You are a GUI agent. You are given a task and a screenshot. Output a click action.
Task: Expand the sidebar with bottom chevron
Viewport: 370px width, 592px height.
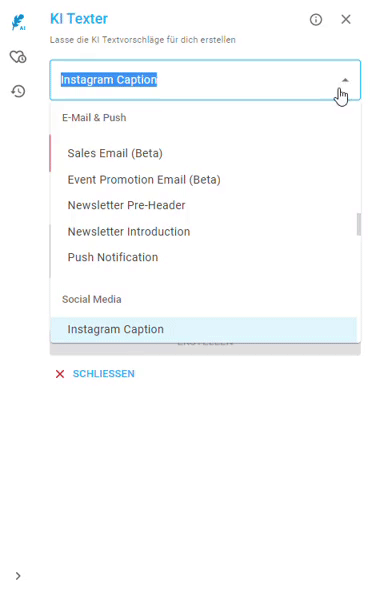tap(18, 576)
